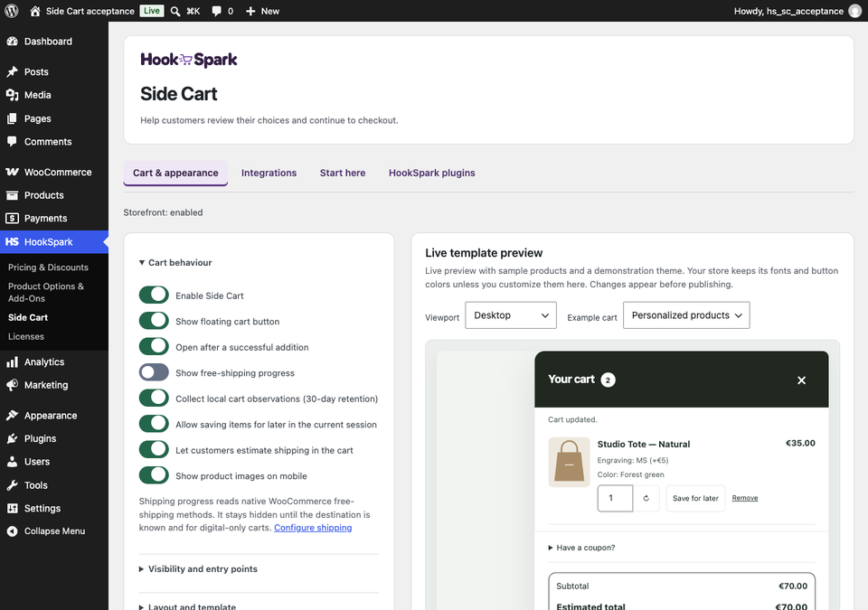Toggle Open after a successful addition
Image resolution: width=868 pixels, height=610 pixels.
pyautogui.click(x=154, y=346)
